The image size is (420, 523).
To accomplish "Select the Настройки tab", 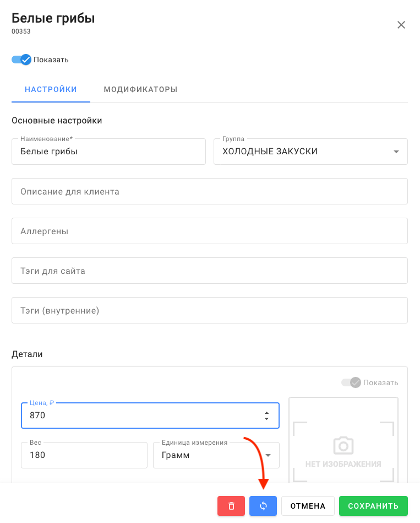I will coord(51,89).
